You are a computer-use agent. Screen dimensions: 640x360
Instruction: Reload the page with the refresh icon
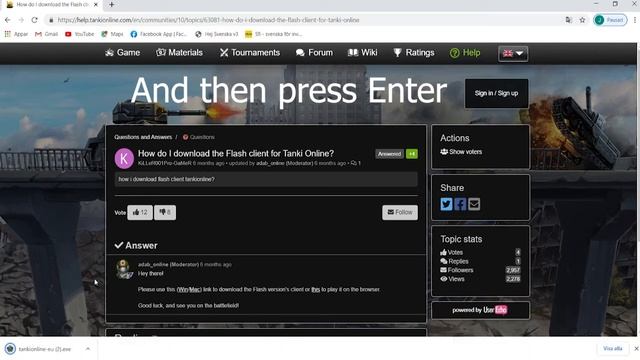click(x=34, y=20)
